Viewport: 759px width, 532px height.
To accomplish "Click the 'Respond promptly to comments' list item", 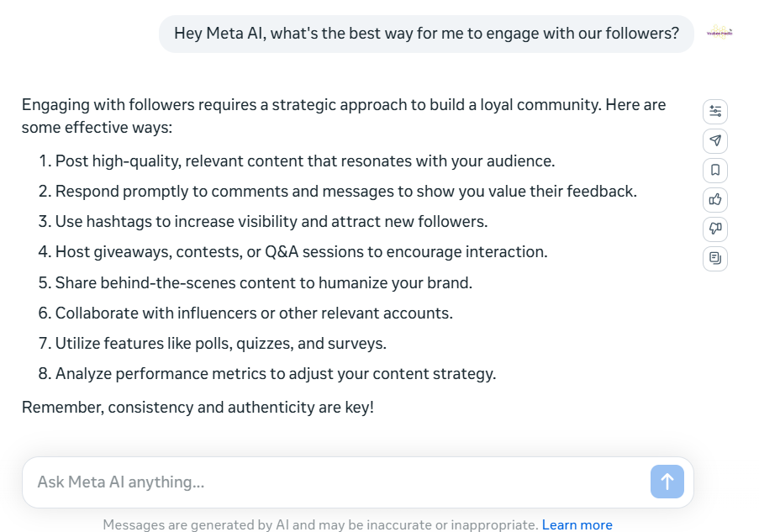I will pos(345,191).
